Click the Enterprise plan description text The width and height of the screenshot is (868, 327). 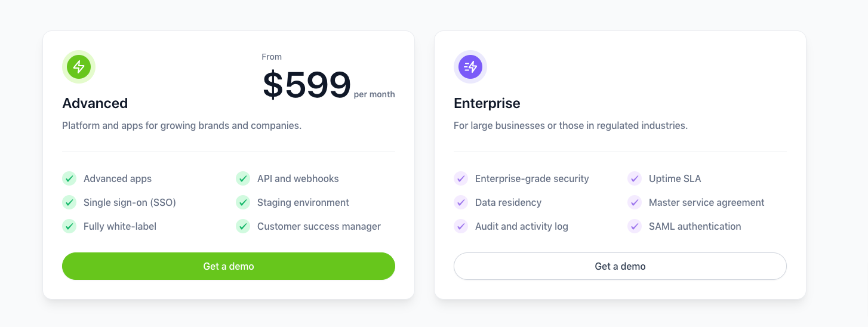(571, 126)
